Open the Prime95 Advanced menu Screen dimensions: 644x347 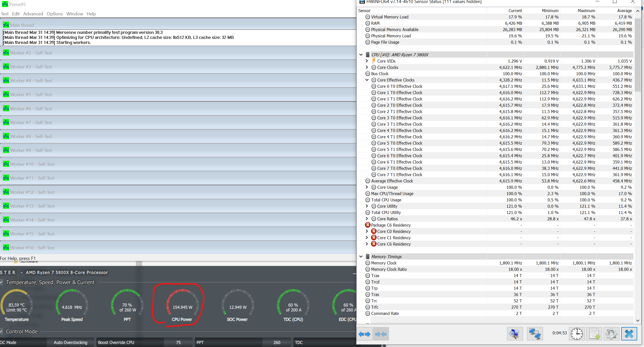(x=33, y=14)
